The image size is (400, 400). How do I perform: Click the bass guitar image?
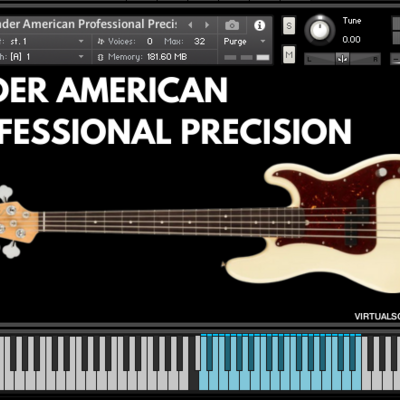[x=200, y=223]
